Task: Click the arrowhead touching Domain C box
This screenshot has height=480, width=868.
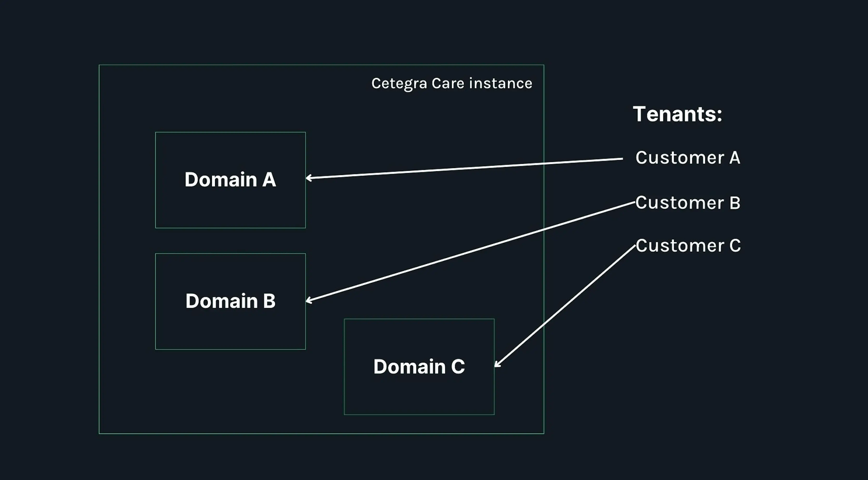Action: [497, 364]
